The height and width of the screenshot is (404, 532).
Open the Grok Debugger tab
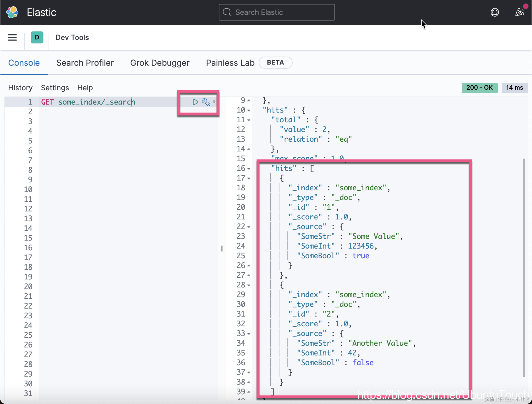[x=160, y=63]
